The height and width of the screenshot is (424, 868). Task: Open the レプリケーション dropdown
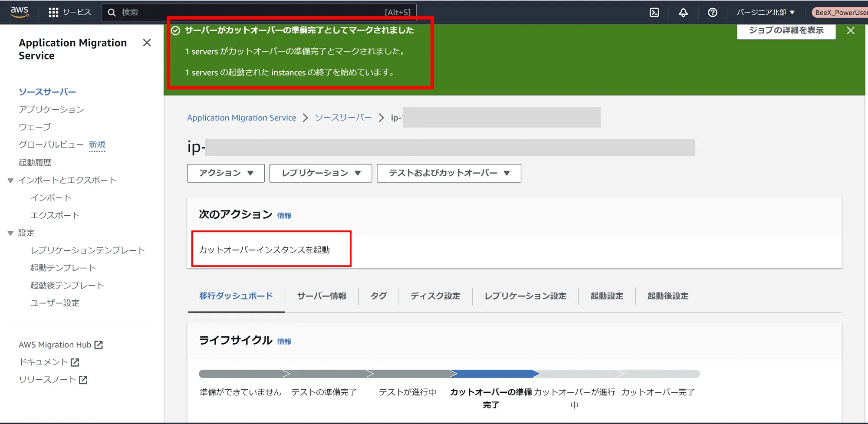(321, 173)
